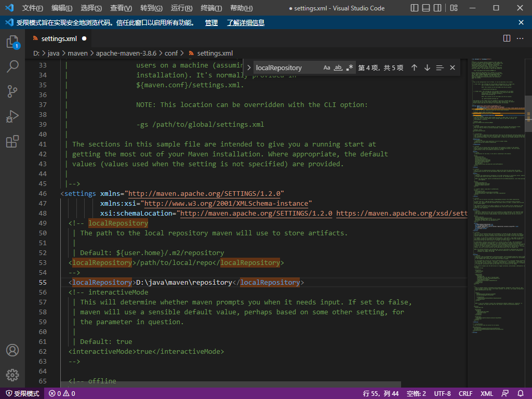Select 'D:' breadcrumb root
This screenshot has width=532, height=399.
point(36,54)
